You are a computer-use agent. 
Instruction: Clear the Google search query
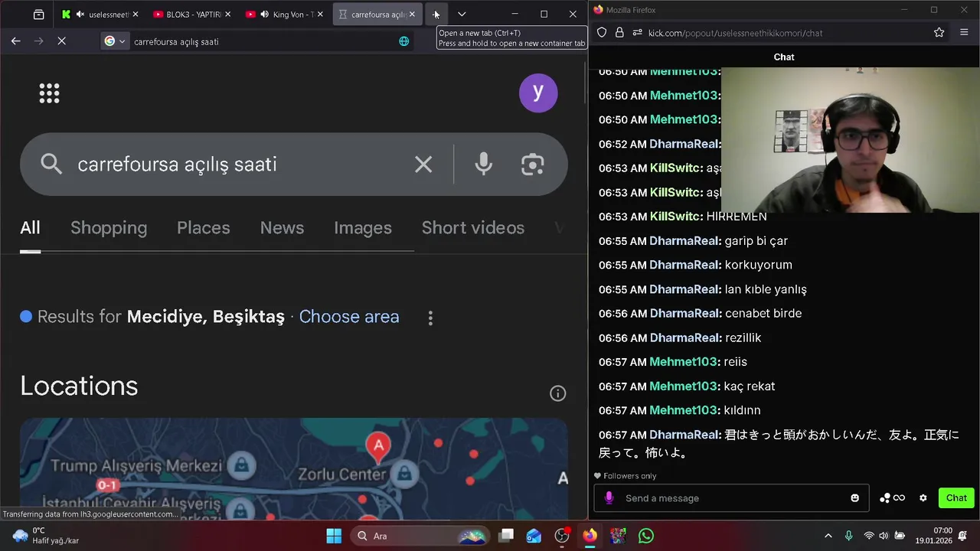(x=423, y=165)
